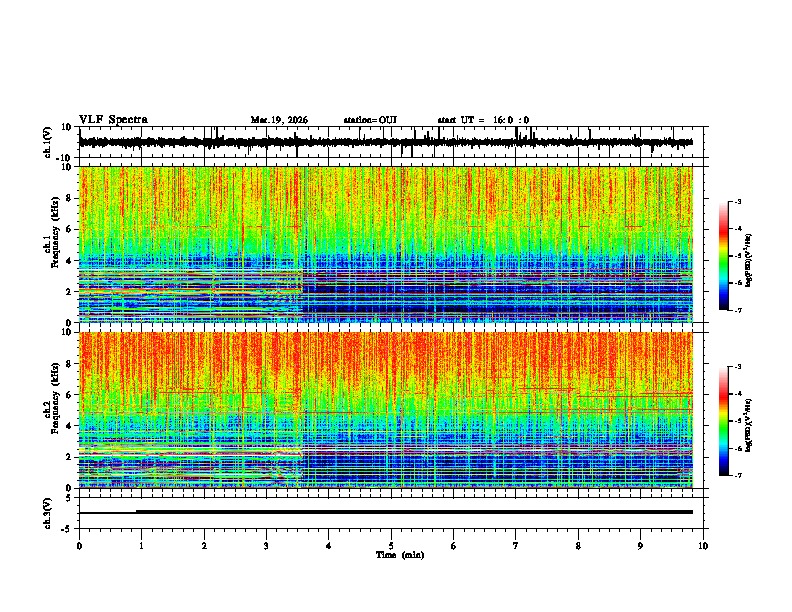
Task: Click the ch.3 voltage trace line
Action: (x=386, y=512)
